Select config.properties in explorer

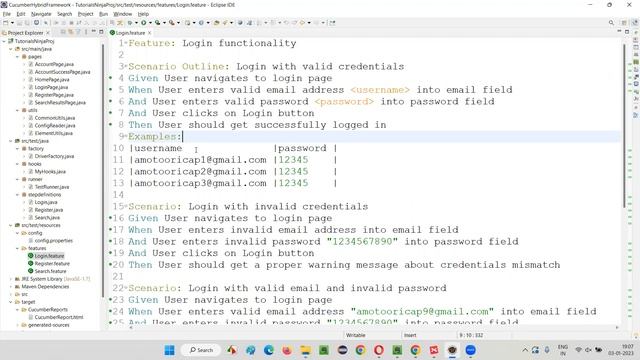53,241
